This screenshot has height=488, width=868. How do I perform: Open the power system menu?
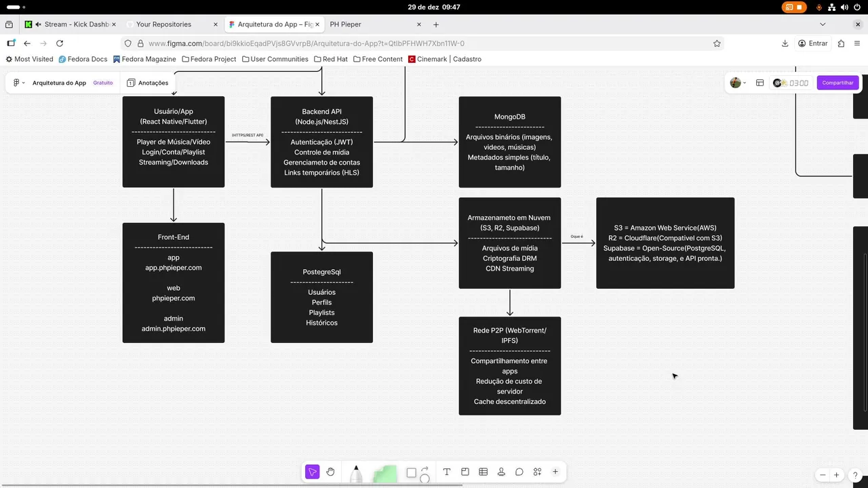click(x=857, y=7)
